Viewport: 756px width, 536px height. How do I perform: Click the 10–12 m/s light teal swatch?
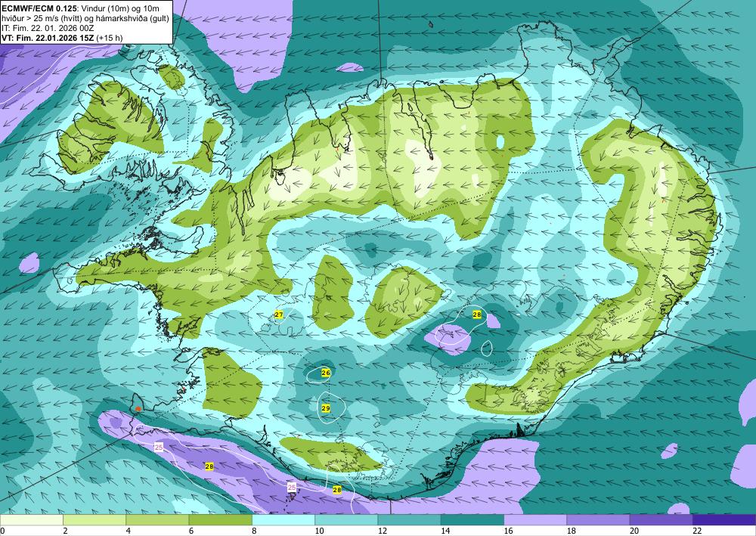(346, 520)
